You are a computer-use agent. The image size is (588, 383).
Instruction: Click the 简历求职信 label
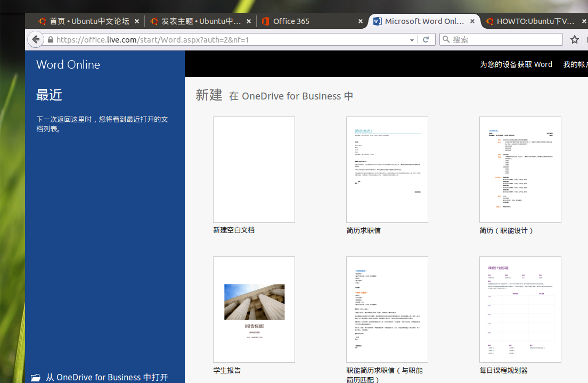363,230
